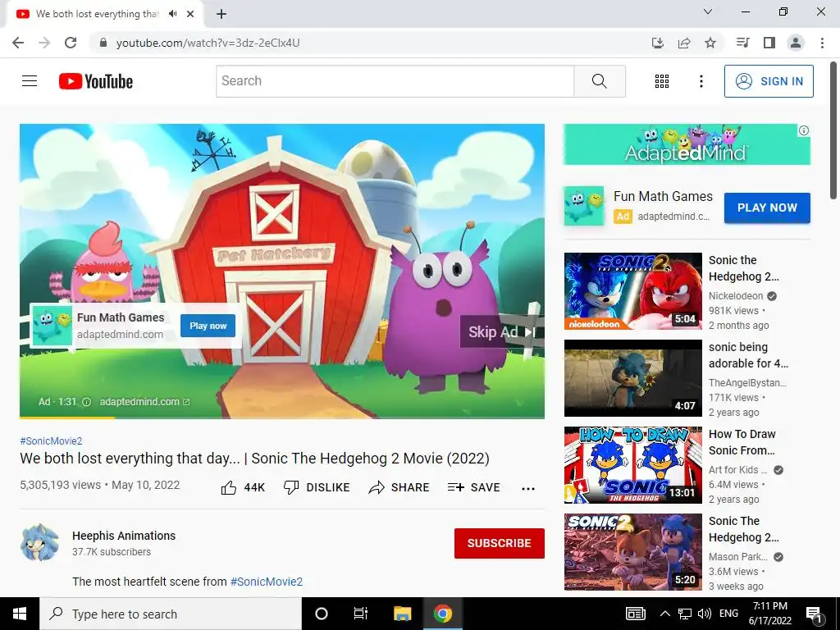Save video to playlist via SAVE

[473, 487]
